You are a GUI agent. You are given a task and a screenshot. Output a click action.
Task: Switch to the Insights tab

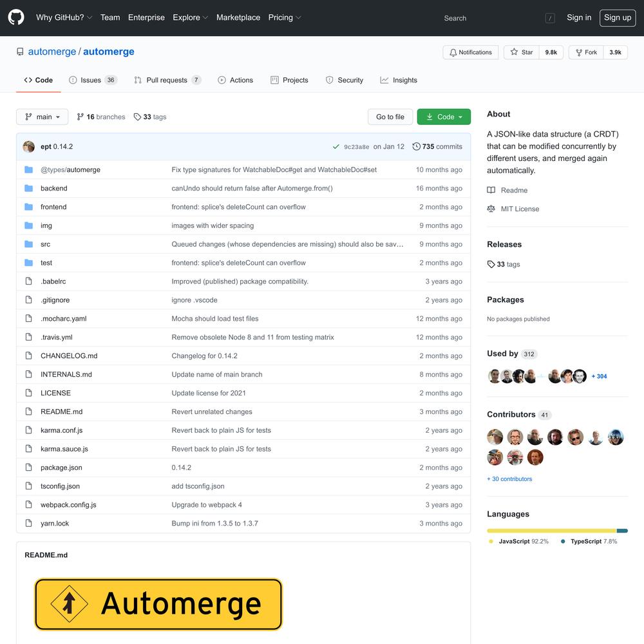click(399, 80)
